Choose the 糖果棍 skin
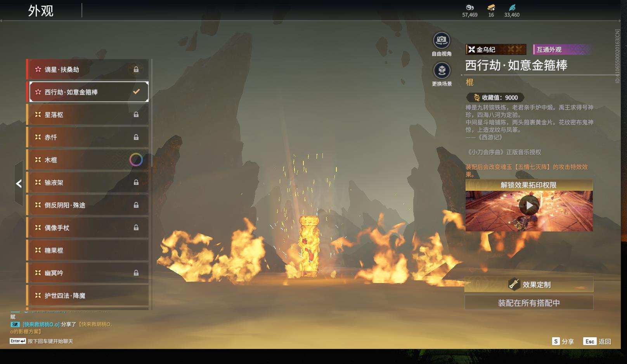The height and width of the screenshot is (364, 627). coord(87,250)
